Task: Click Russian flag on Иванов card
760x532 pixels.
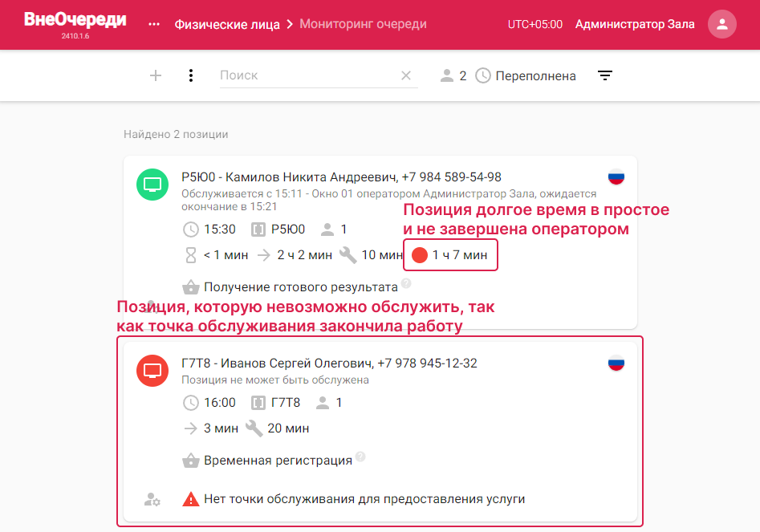Action: [616, 363]
